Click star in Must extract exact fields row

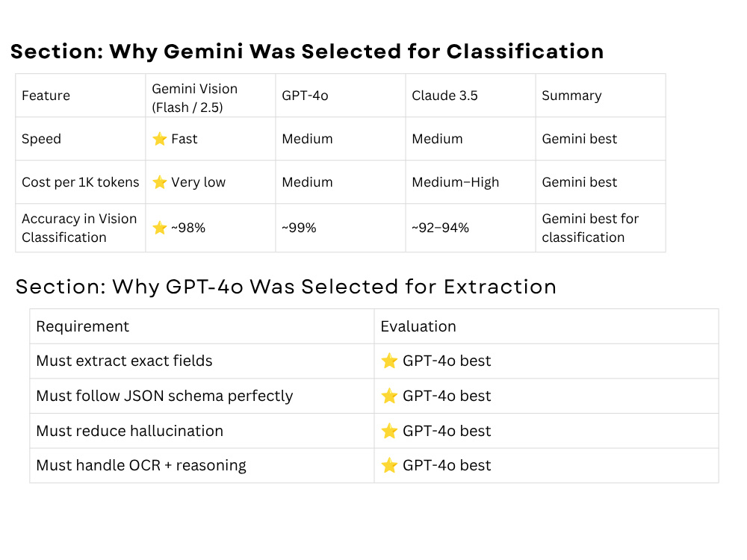(389, 361)
